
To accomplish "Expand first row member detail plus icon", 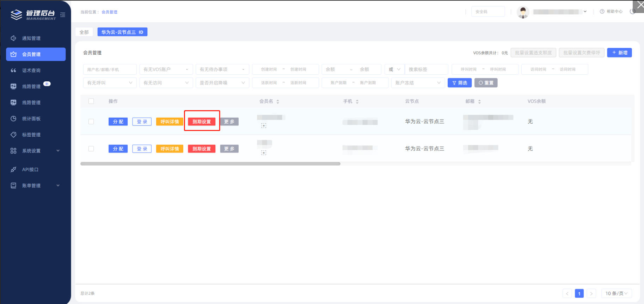I will (x=264, y=126).
